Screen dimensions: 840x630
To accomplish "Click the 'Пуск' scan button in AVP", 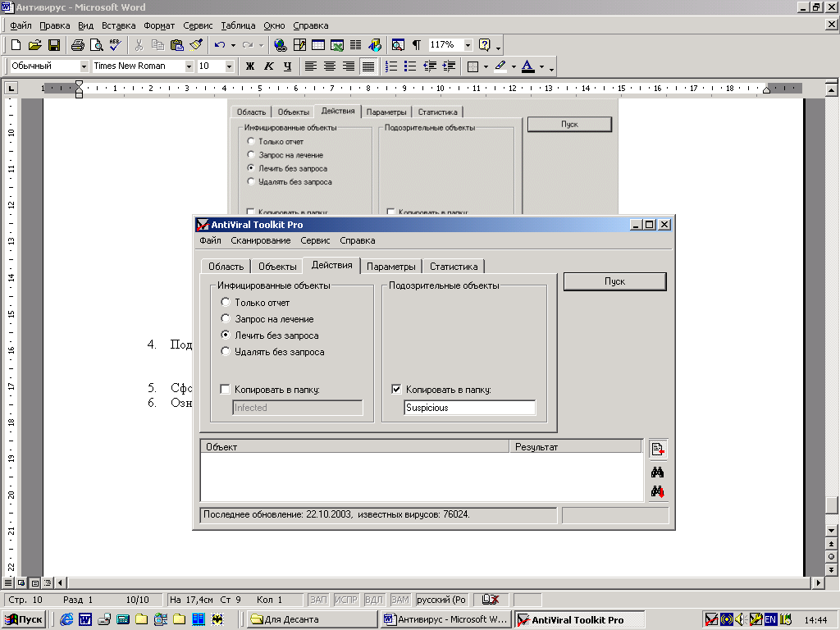I will point(615,281).
